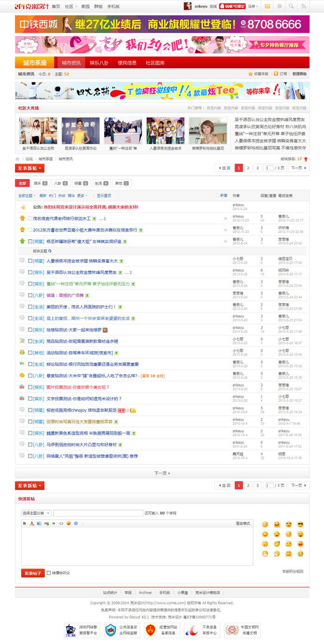Open the 选择主题分类 dropdown
The image size is (324, 644).
pyautogui.click(x=36, y=513)
